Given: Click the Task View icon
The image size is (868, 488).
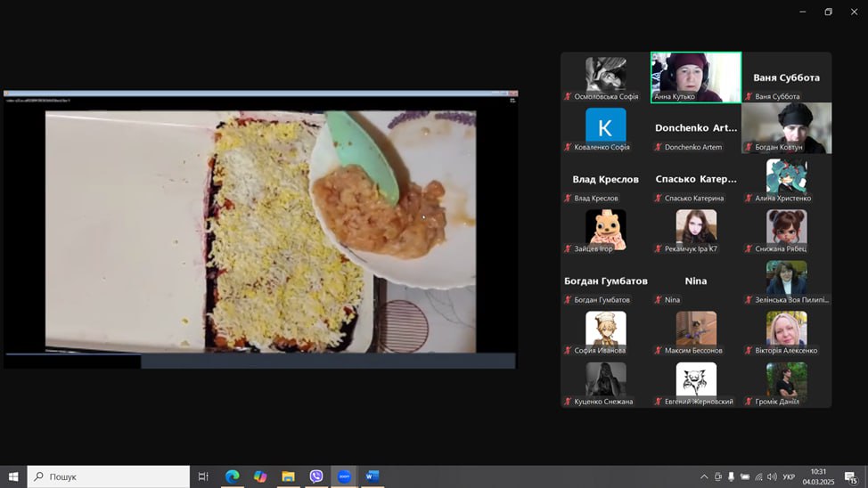Looking at the screenshot, I should click(x=203, y=476).
